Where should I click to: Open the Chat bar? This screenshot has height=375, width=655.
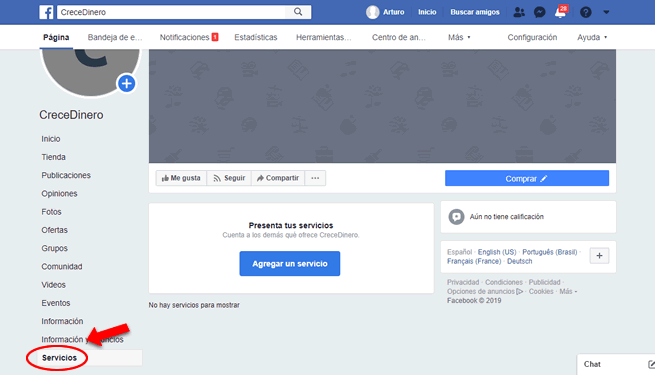click(x=616, y=364)
